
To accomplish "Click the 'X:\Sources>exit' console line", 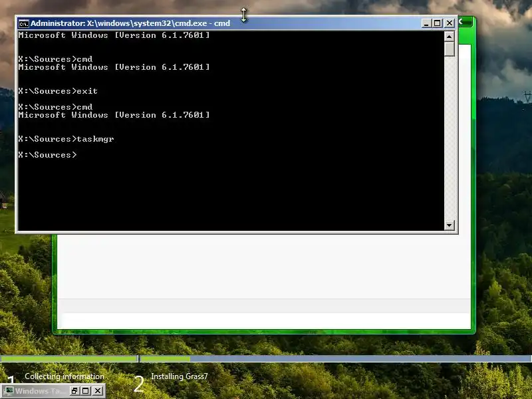I will (x=58, y=91).
